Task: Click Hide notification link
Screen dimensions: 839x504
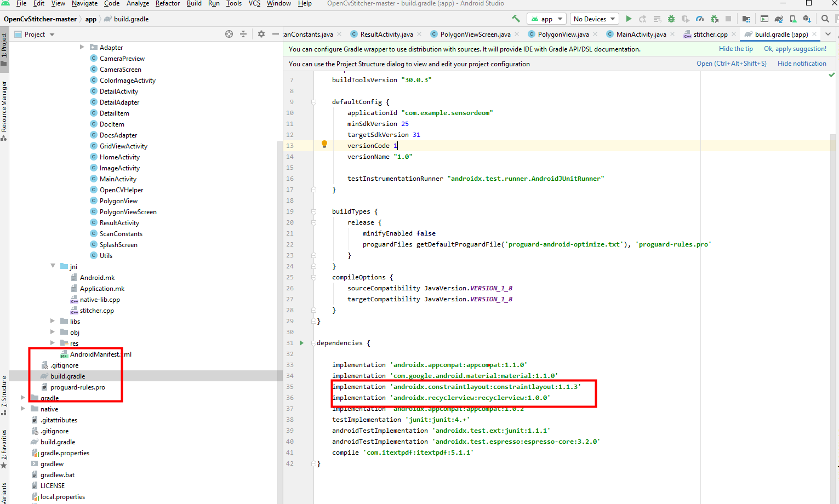Action: click(802, 64)
